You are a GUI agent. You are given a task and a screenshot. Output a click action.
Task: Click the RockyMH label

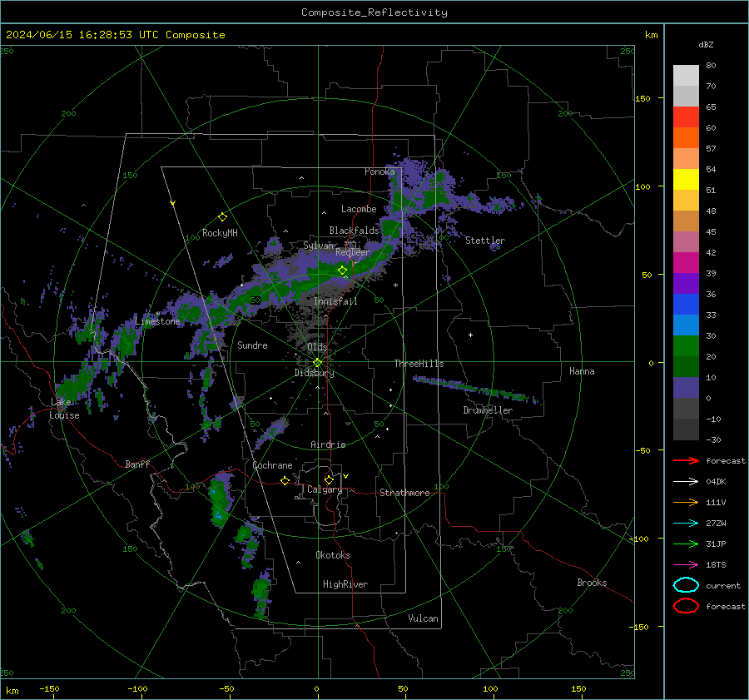click(220, 233)
